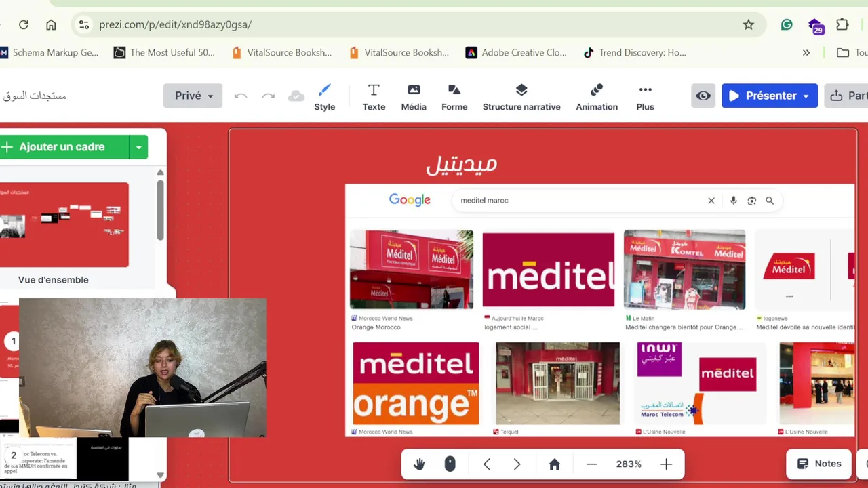The width and height of the screenshot is (868, 488).
Task: Reload the browser page
Action: [24, 24]
